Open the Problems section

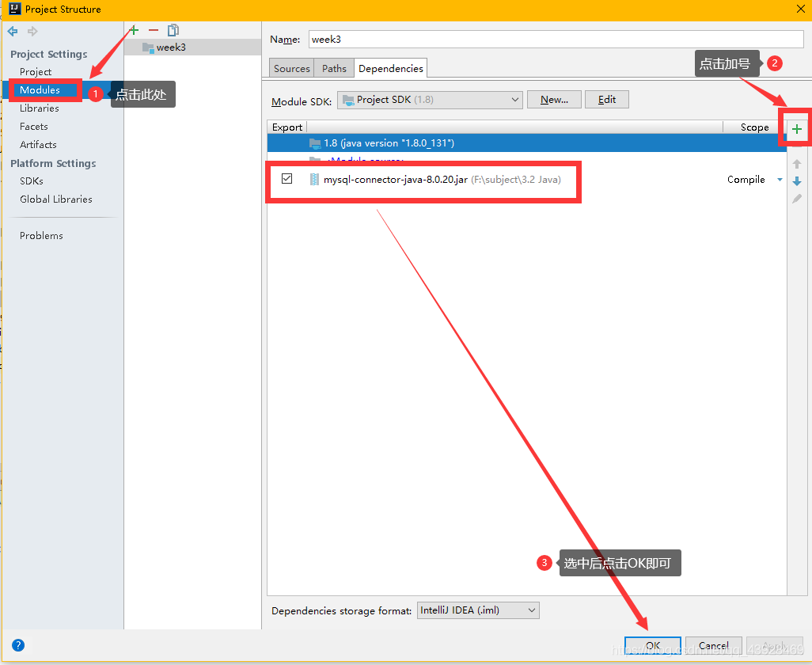[x=41, y=236]
